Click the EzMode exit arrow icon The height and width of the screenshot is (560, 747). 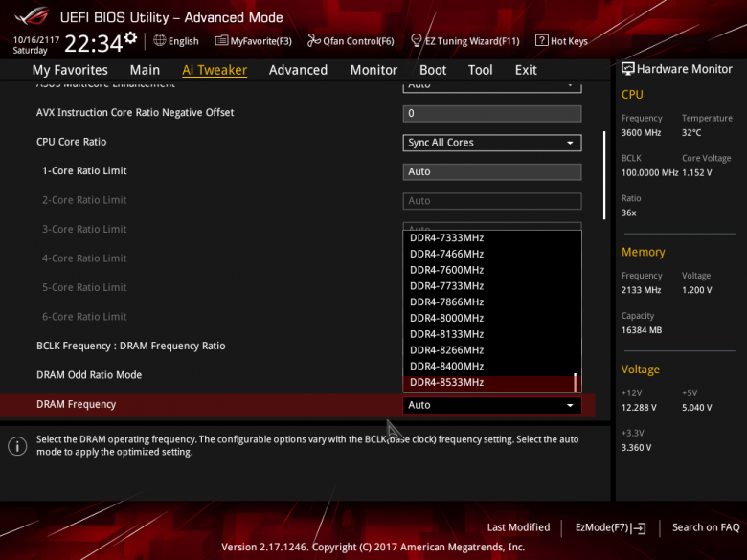(640, 528)
